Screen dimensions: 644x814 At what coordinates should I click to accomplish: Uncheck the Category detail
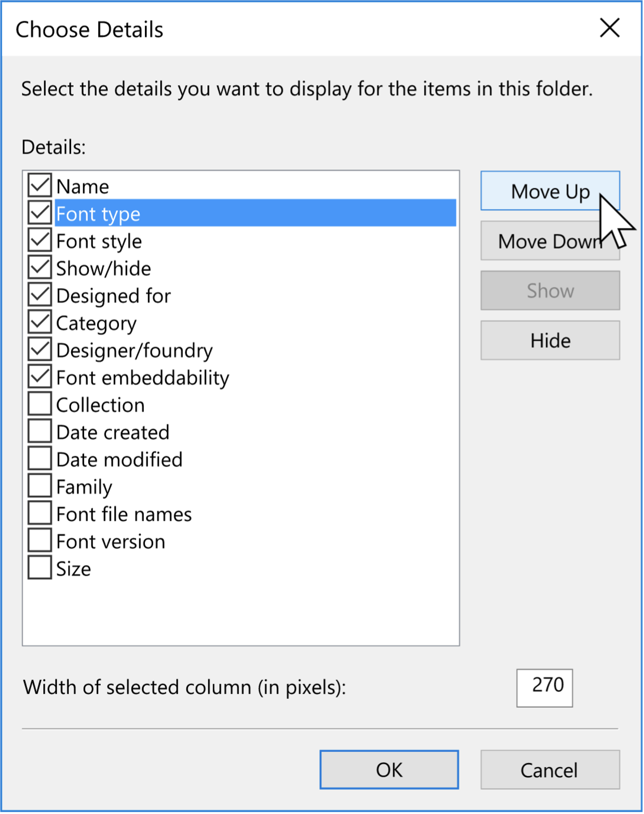(39, 322)
